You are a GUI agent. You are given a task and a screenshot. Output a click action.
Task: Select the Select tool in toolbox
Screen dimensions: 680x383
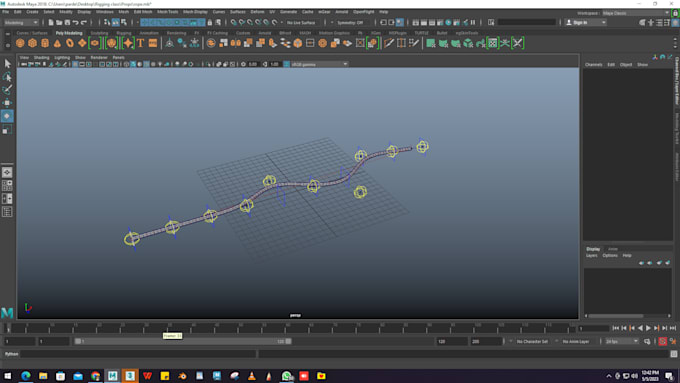click(x=7, y=64)
